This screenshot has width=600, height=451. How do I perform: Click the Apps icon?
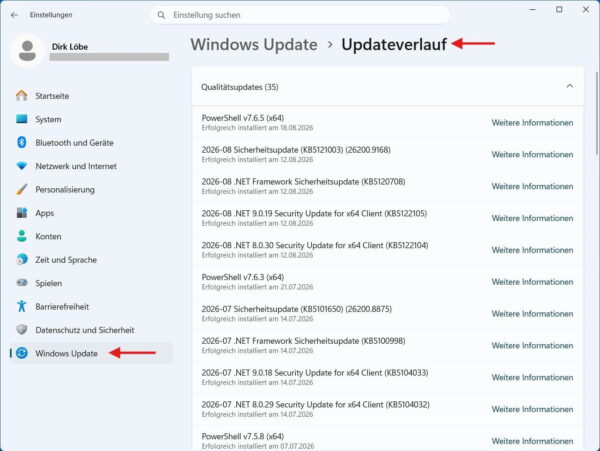point(22,213)
